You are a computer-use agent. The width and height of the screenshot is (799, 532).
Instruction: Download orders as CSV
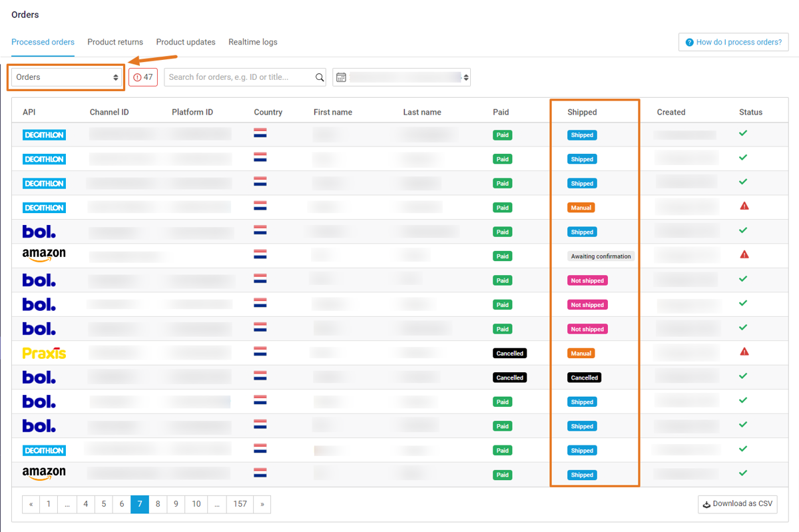737,504
